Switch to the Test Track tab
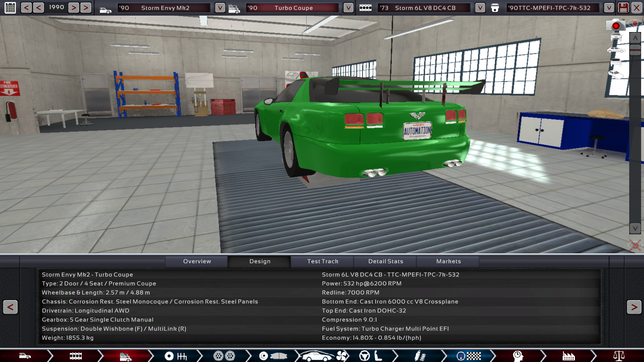Image resolution: width=644 pixels, height=362 pixels. (323, 261)
